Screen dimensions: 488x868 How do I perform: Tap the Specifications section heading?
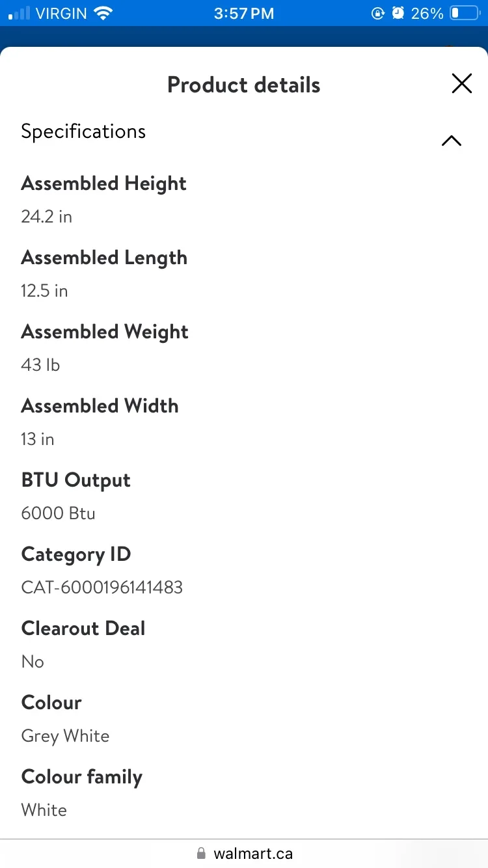83,131
